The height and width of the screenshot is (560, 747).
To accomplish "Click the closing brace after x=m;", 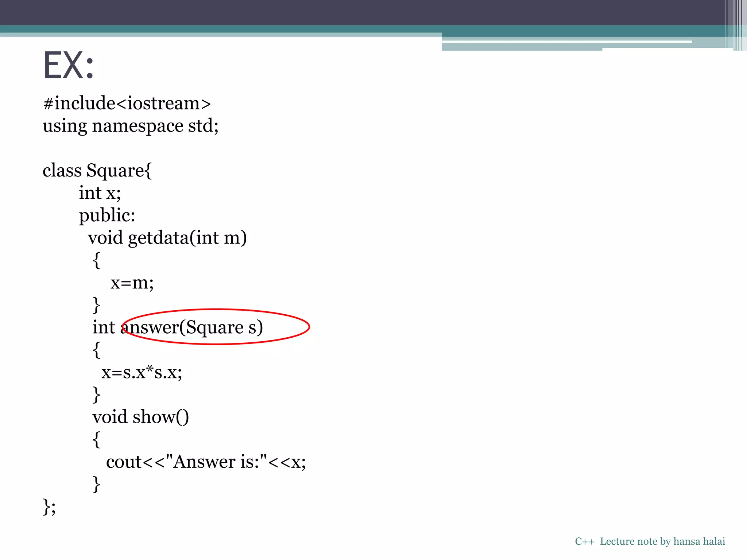I will (96, 305).
